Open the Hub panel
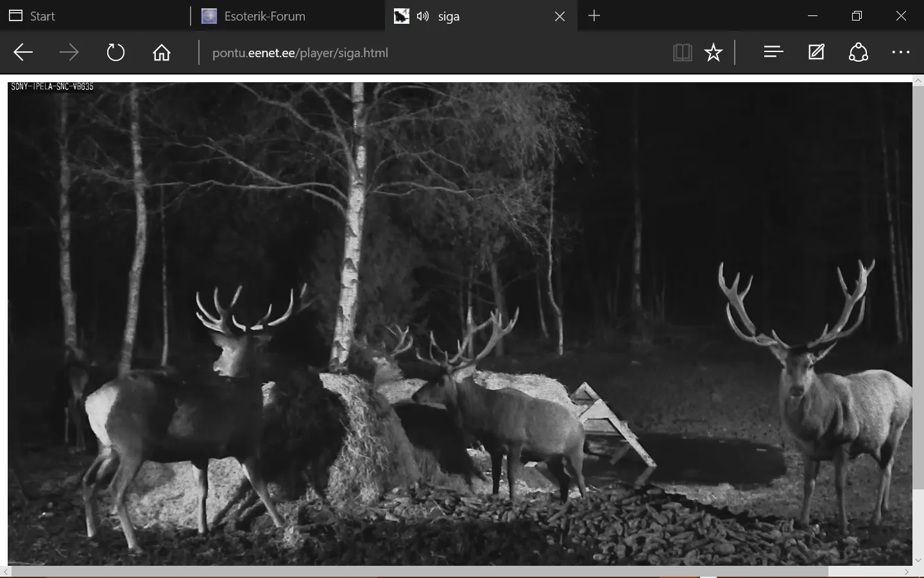924x578 pixels. point(773,53)
